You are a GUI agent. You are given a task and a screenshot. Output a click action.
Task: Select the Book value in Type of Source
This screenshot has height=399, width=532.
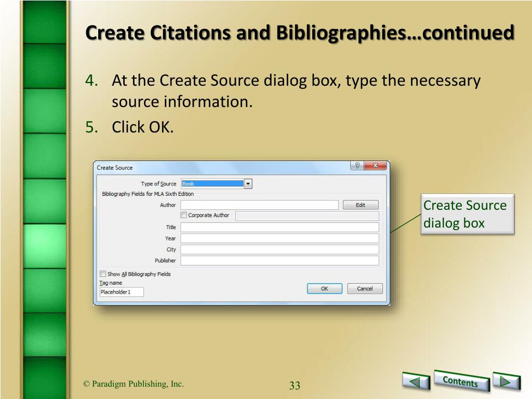212,183
